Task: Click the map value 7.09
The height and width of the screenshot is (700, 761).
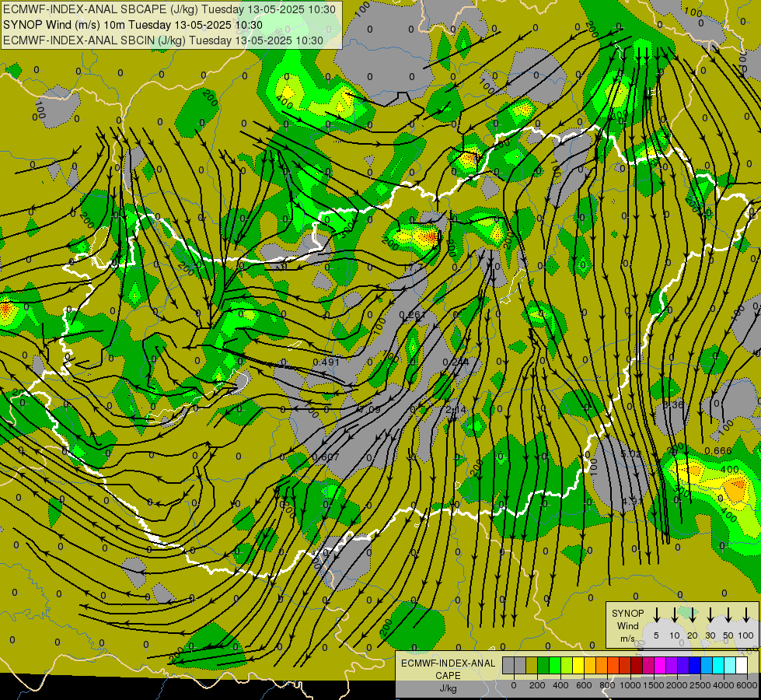Action: pyautogui.click(x=370, y=410)
